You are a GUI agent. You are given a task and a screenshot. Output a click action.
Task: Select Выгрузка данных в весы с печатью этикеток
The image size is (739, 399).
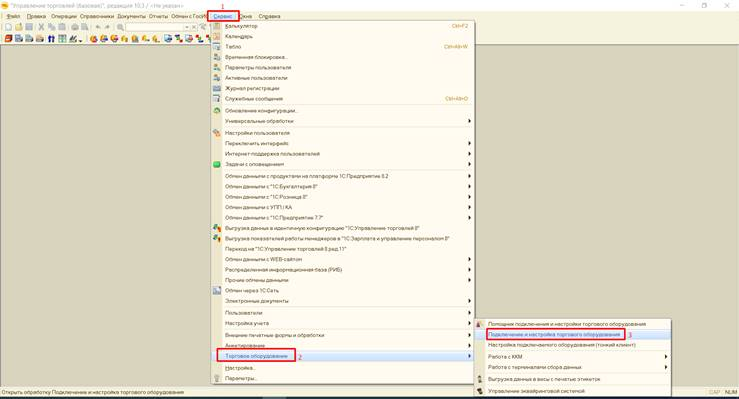click(x=573, y=379)
